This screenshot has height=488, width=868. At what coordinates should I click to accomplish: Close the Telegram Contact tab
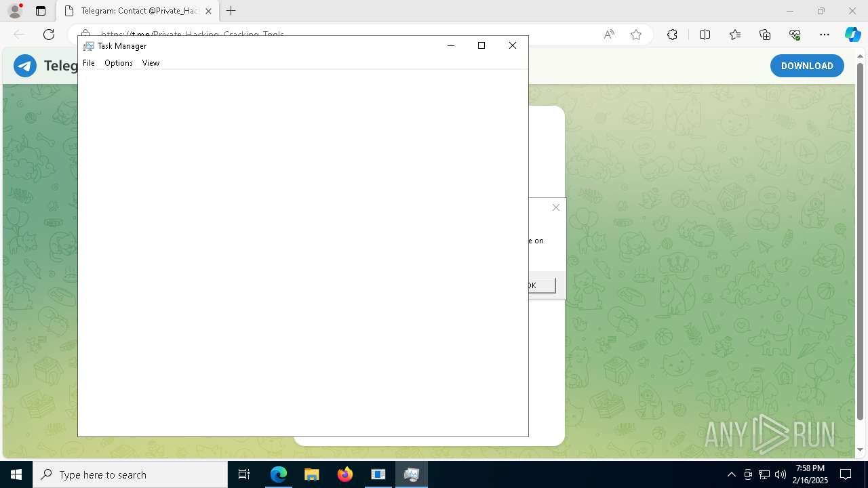point(208,11)
